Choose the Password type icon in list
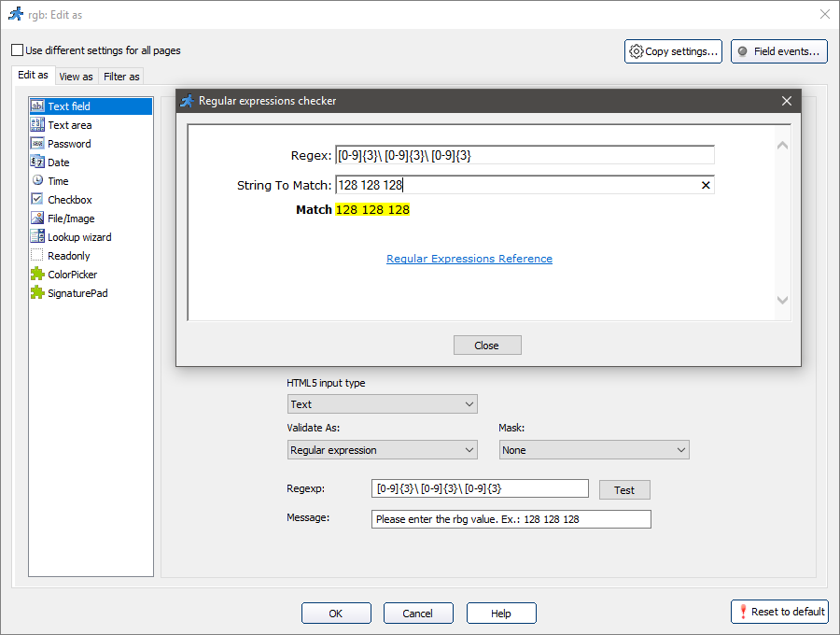The width and height of the screenshot is (840, 635). point(37,144)
